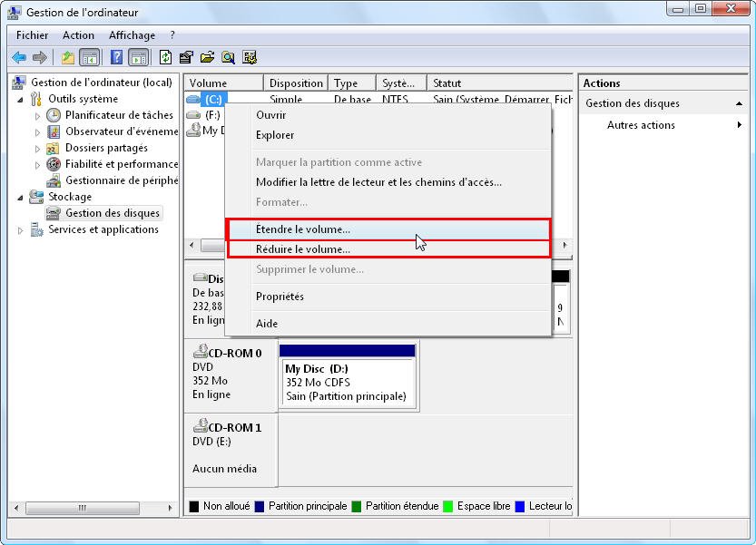
Task: Collapse the Outils système tree node
Action: [20, 100]
